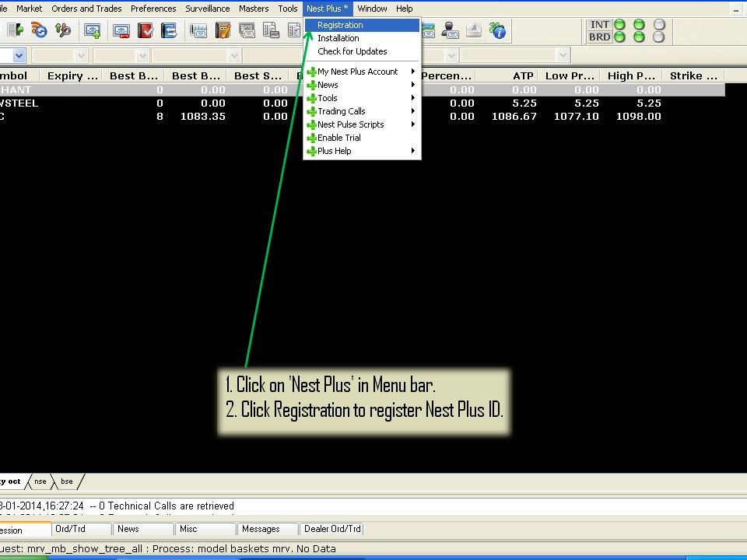Click monitor with red minus icon
The height and width of the screenshot is (560, 747).
(121, 31)
